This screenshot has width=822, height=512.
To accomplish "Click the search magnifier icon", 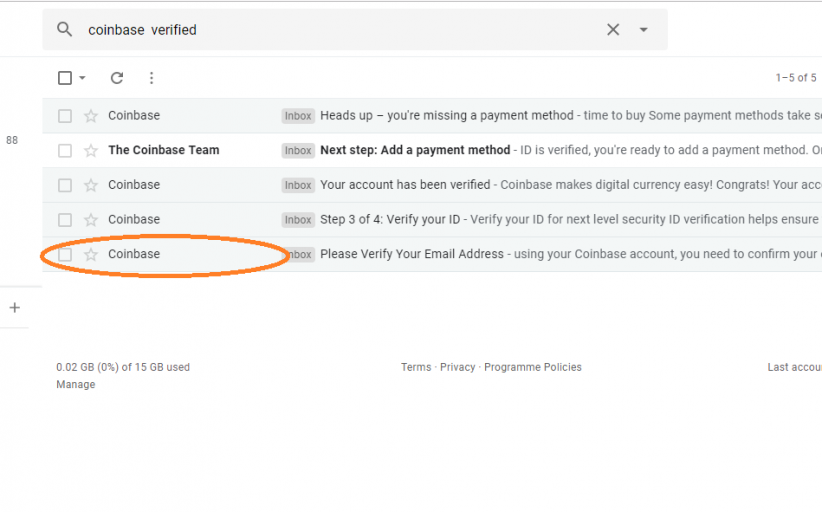I will pyautogui.click(x=65, y=30).
